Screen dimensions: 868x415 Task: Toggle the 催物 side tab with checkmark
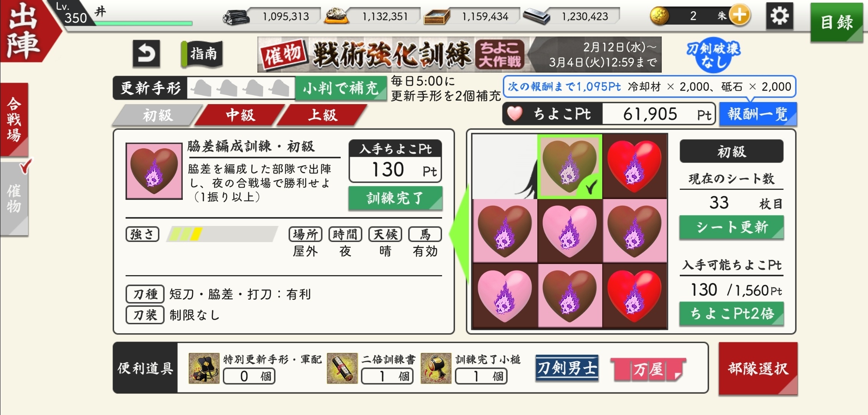(14, 199)
